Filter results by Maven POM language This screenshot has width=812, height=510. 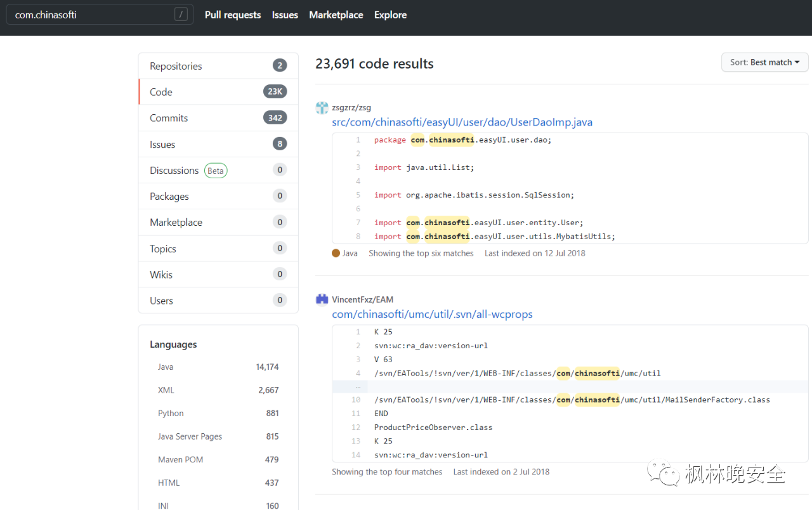click(218, 459)
